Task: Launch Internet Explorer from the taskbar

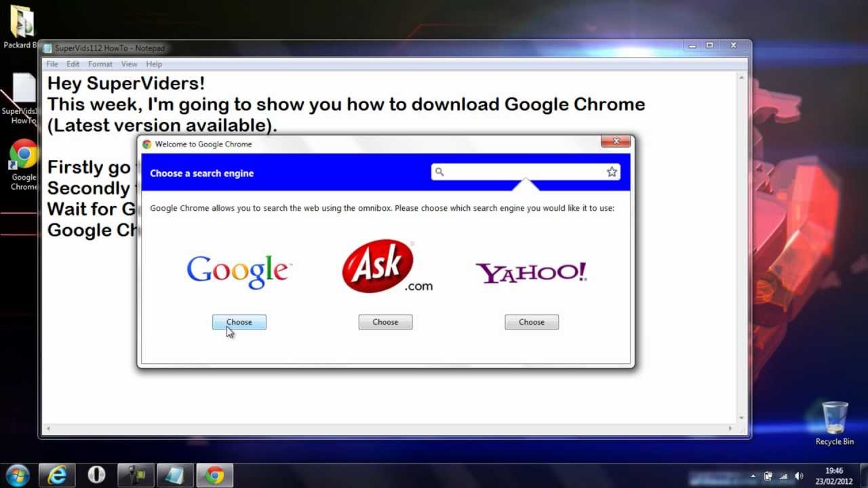Action: click(x=57, y=475)
